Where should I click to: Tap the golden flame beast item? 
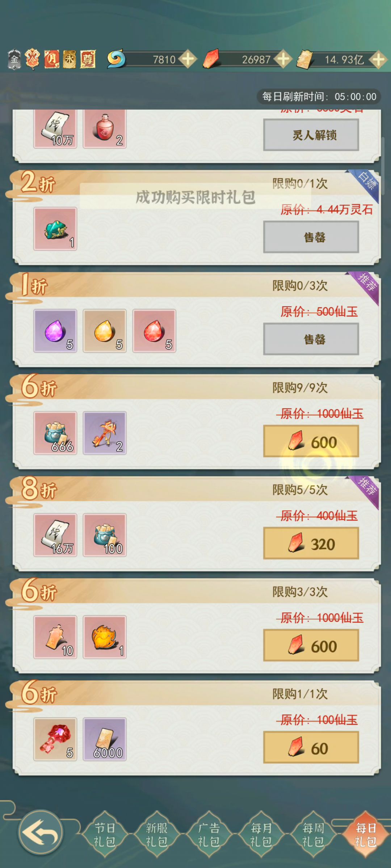click(105, 637)
